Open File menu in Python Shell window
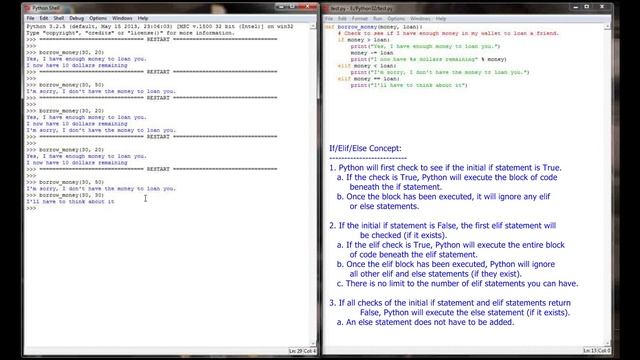Viewport: 640px width, 360px height. (x=30, y=18)
